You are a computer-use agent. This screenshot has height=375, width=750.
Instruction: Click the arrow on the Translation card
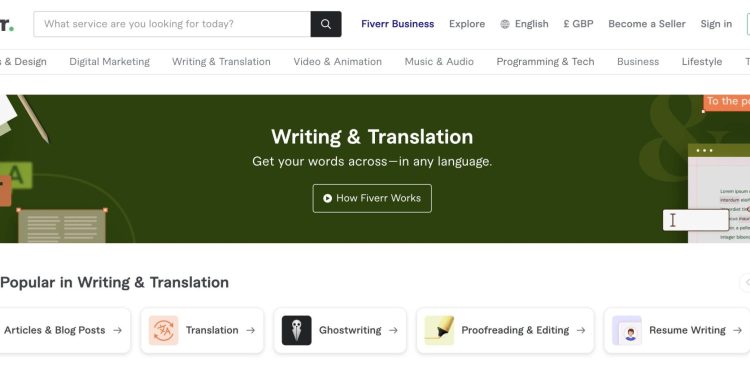pos(250,330)
